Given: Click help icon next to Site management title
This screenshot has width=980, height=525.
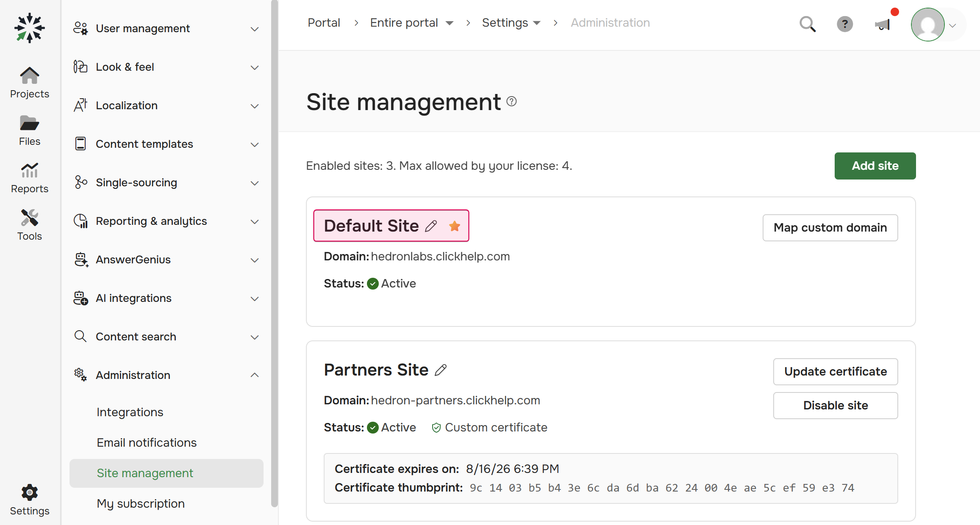Looking at the screenshot, I should click(x=512, y=101).
